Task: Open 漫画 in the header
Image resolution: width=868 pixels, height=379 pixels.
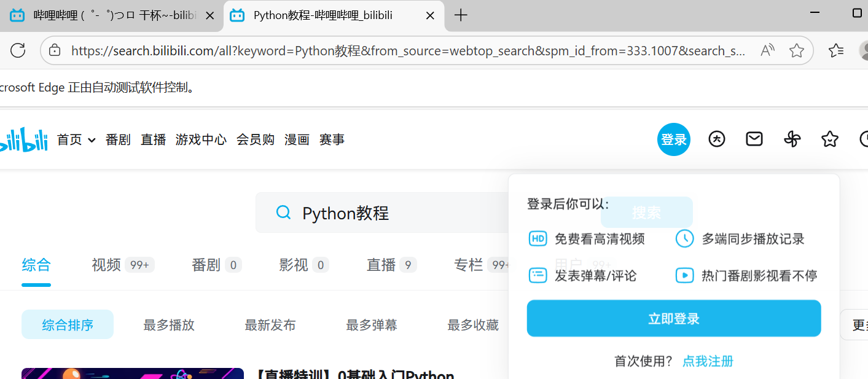Action: click(x=297, y=140)
